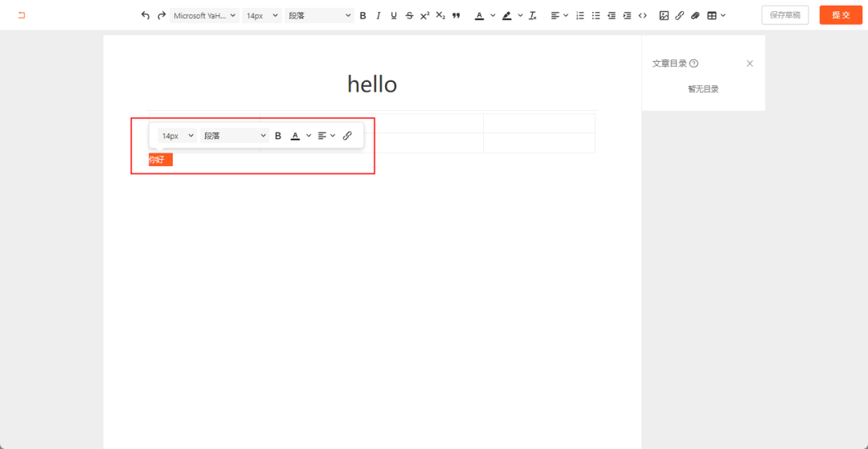Image resolution: width=868 pixels, height=449 pixels.
Task: Toggle italic formatting
Action: coord(378,15)
